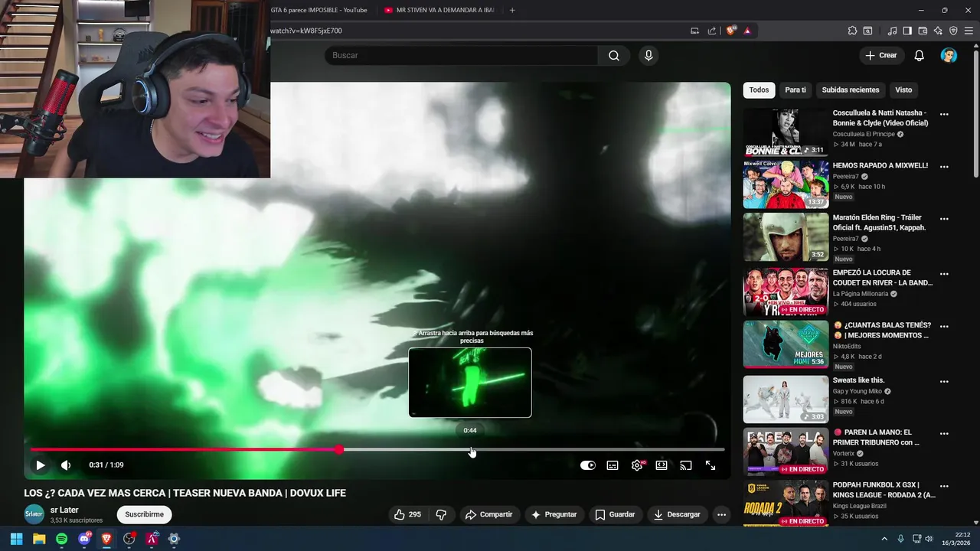
Task: Open Compartir share dialog
Action: pyautogui.click(x=488, y=514)
